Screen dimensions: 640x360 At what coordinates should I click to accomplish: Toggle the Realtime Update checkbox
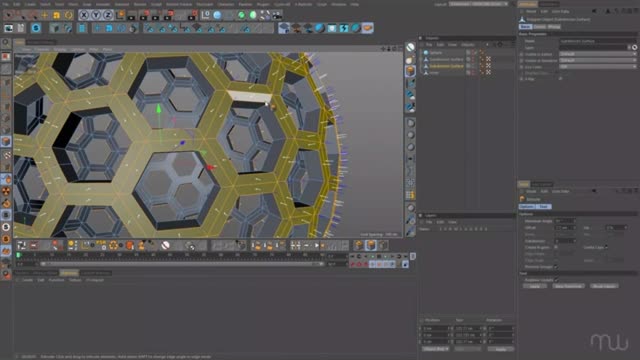556,280
